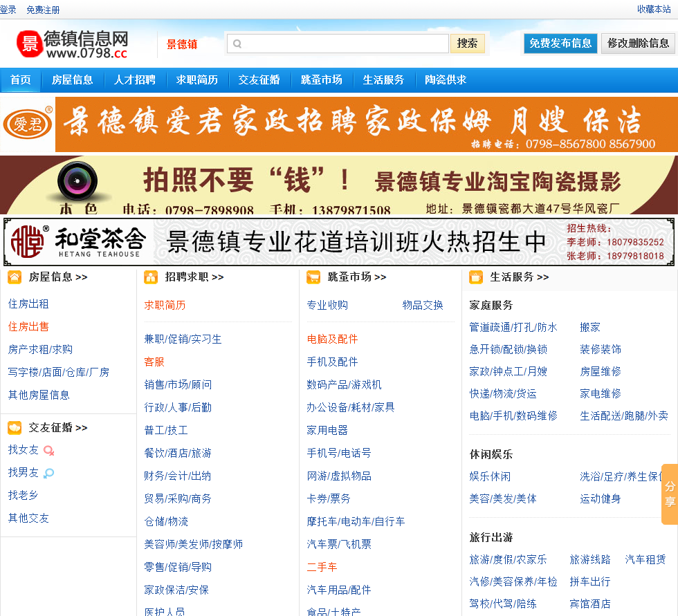Open 物品交换 link
678x616 pixels.
[x=423, y=306]
